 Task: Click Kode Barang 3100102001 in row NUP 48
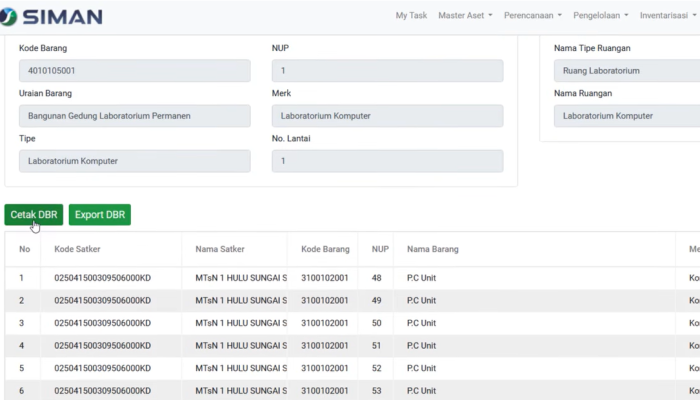pyautogui.click(x=325, y=278)
